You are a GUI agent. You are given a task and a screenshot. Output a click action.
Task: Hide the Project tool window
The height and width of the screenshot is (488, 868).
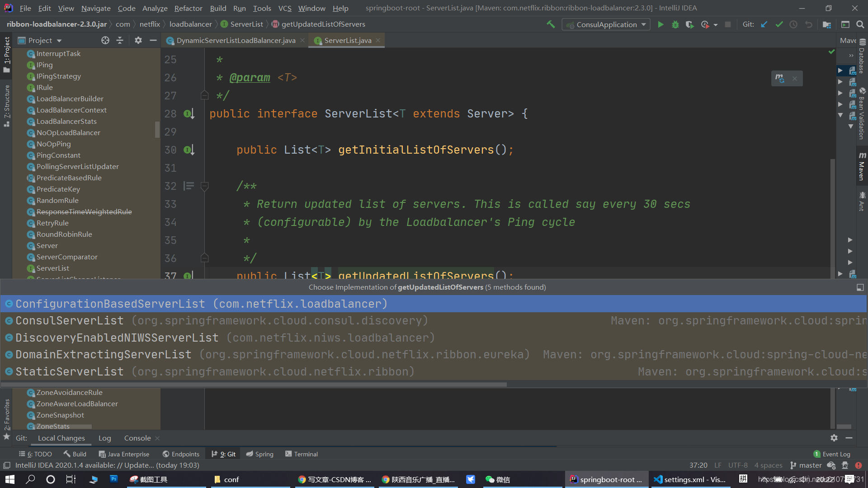153,40
